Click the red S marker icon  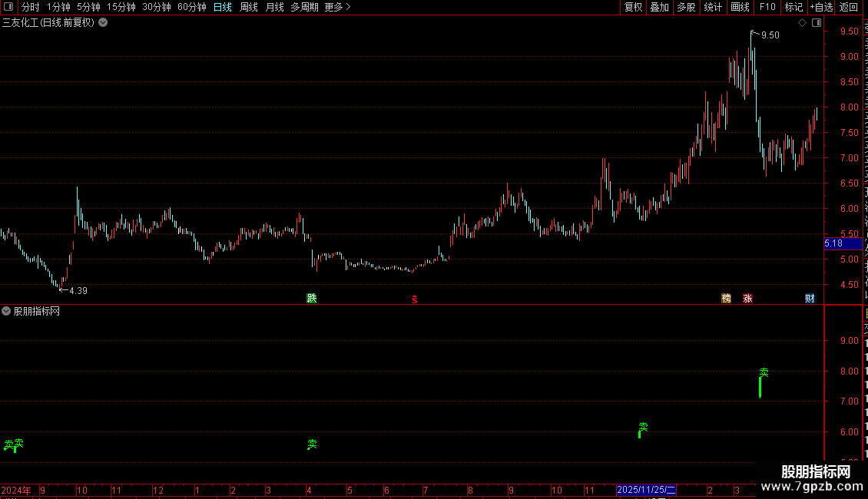[415, 299]
